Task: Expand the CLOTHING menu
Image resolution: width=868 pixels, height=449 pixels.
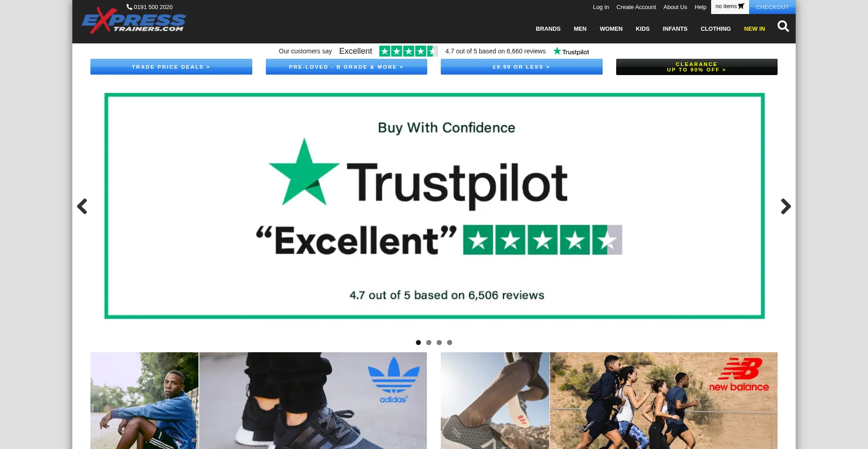Action: 715,28
